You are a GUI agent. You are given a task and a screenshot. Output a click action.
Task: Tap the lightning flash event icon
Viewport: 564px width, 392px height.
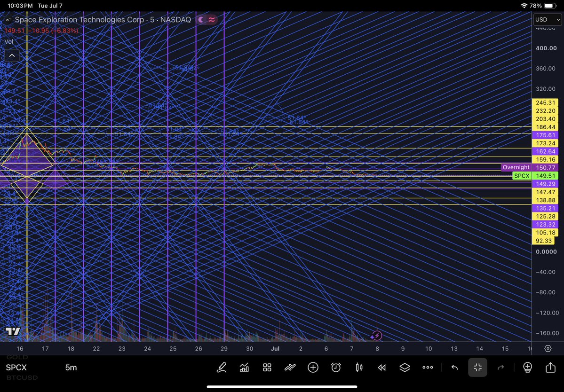click(377, 336)
